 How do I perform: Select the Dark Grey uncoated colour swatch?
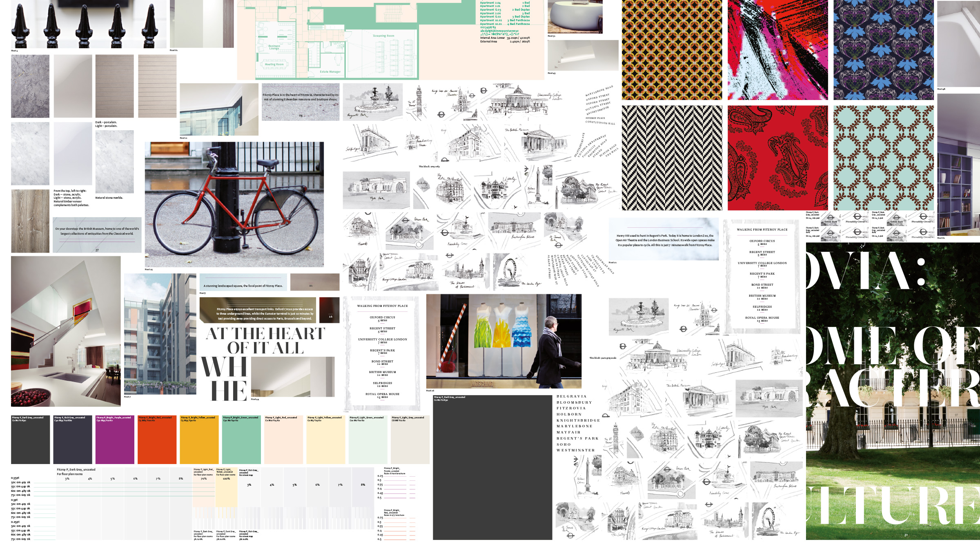coord(30,440)
